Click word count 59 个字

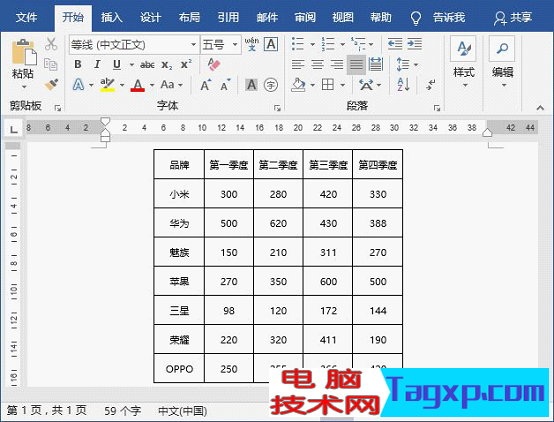(x=123, y=411)
